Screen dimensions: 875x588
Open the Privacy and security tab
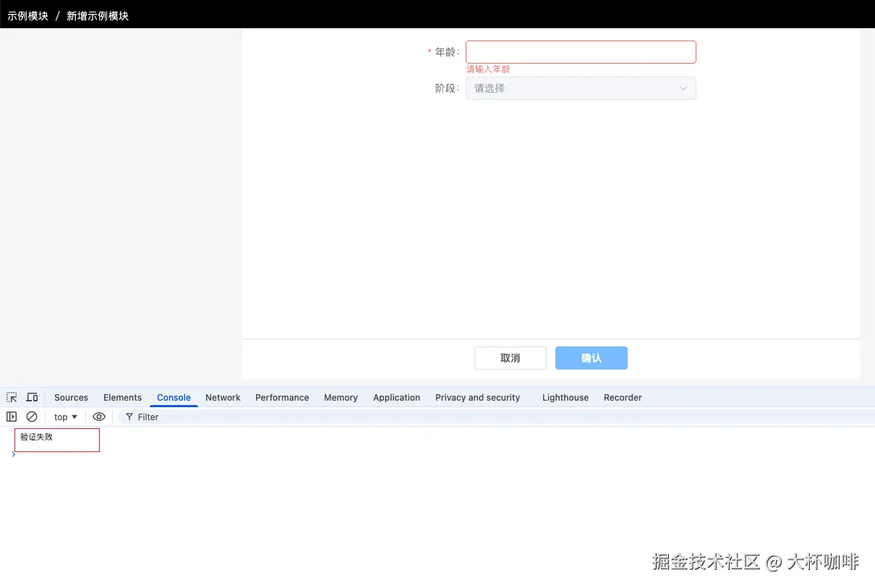[x=477, y=397]
